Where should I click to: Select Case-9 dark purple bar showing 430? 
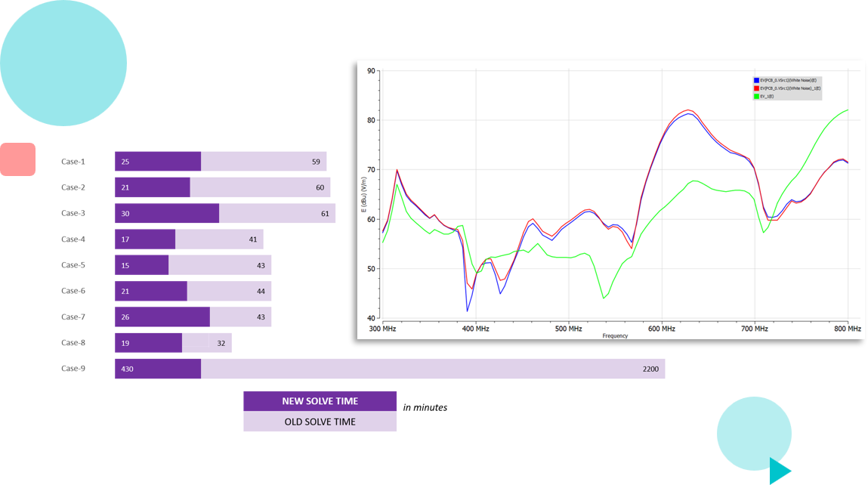point(158,369)
